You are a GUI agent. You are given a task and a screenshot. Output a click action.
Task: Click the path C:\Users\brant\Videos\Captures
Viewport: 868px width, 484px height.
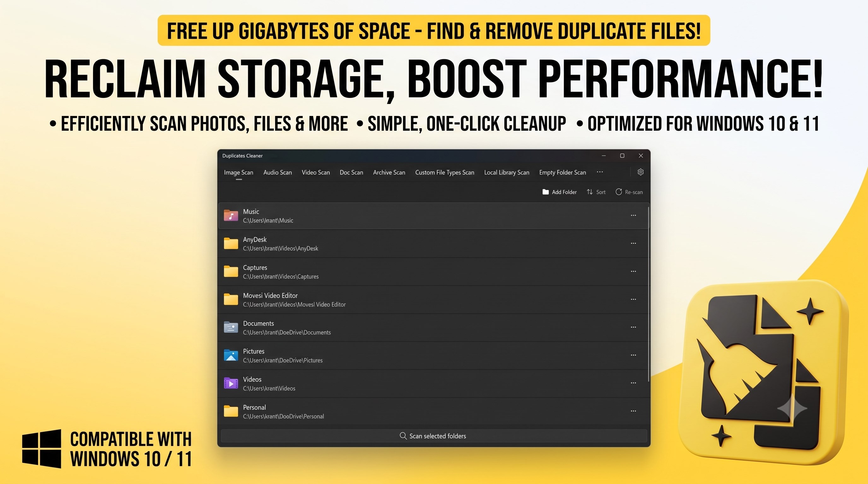pyautogui.click(x=281, y=276)
